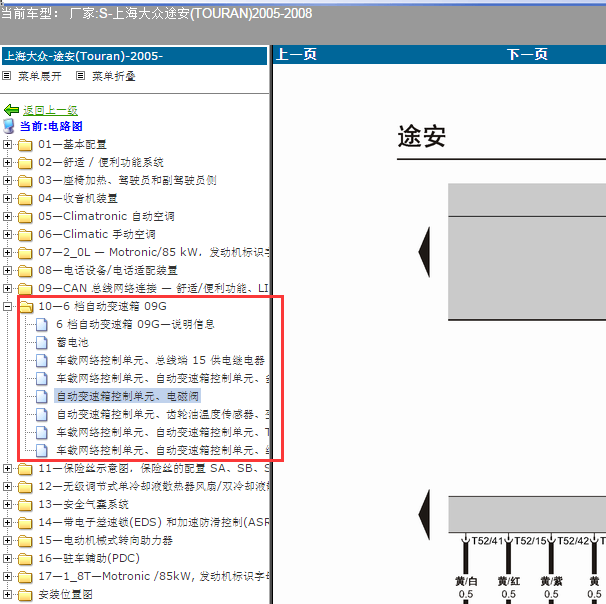The image size is (606, 604).
Task: Open 车载网络控制单元、总线端 15 供电继电器
Action: point(160,361)
